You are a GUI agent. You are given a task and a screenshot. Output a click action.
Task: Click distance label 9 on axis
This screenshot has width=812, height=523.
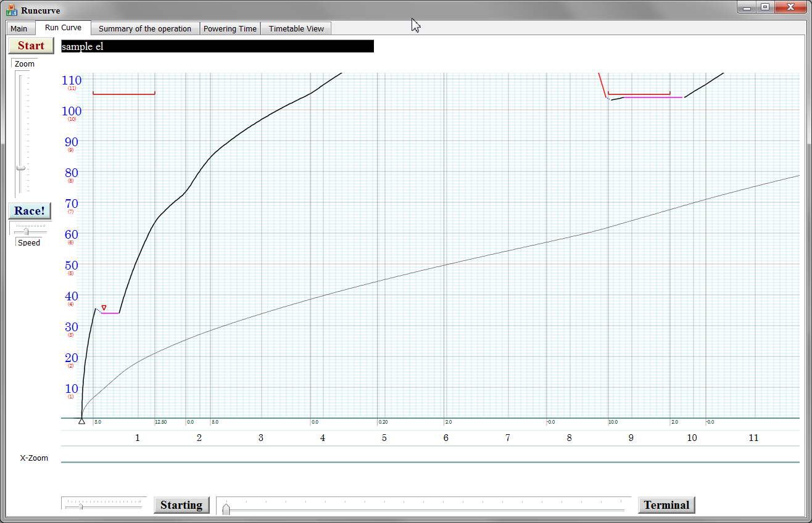coord(631,438)
